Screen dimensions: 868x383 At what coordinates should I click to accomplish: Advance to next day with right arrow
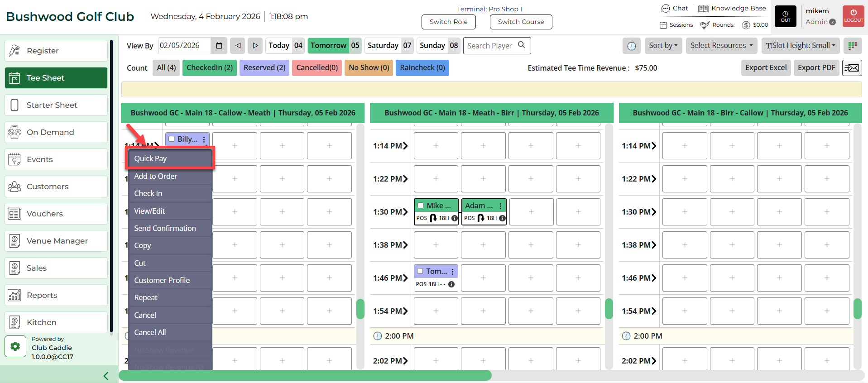click(x=255, y=46)
